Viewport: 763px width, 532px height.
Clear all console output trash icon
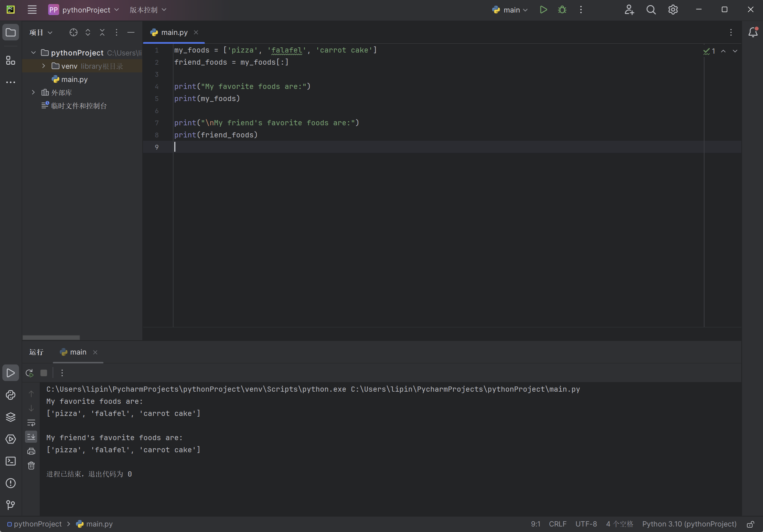[31, 465]
